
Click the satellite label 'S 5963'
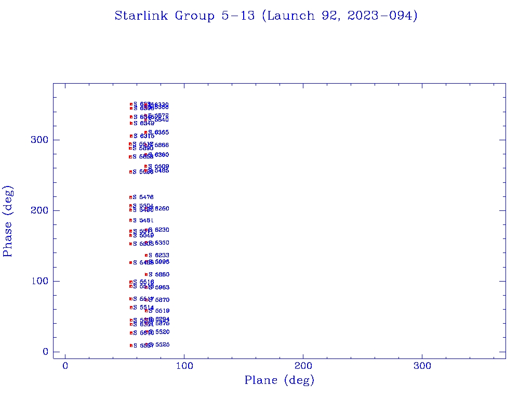coord(159,287)
